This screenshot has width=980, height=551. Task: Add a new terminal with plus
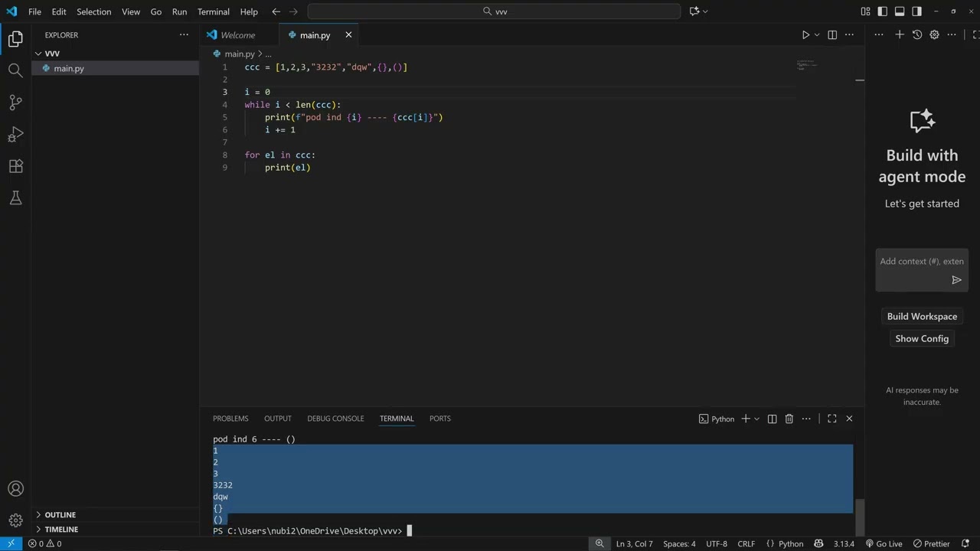click(745, 419)
